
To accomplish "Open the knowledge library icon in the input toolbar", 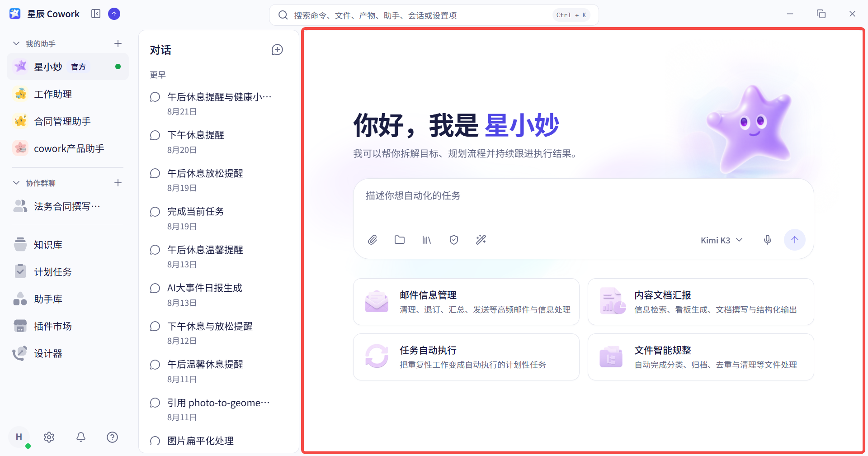I will [427, 240].
